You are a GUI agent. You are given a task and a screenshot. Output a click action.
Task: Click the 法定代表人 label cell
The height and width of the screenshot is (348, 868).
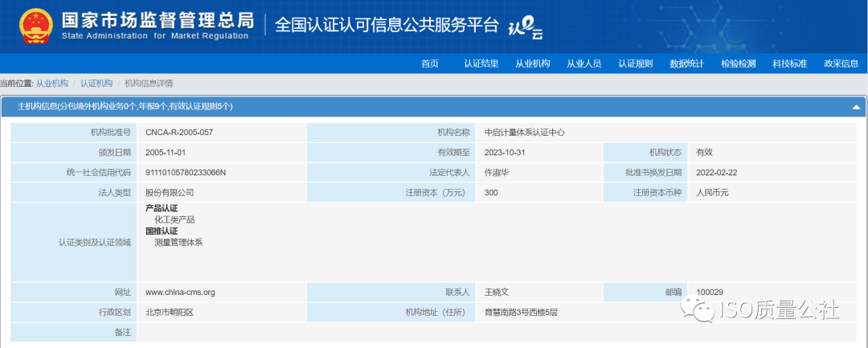coord(391,173)
